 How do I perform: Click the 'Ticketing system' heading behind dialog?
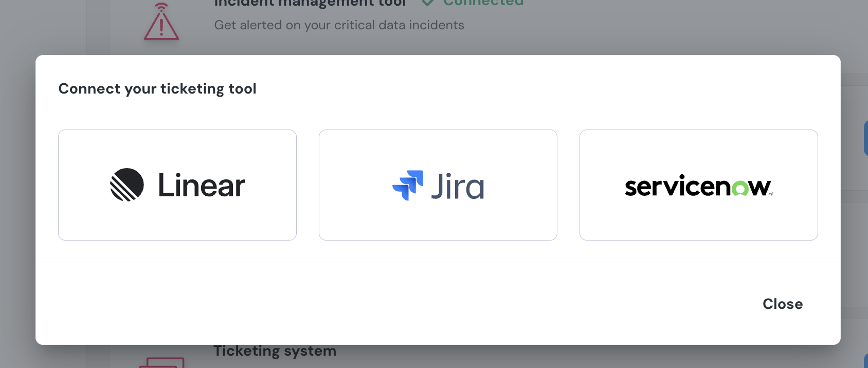point(275,351)
